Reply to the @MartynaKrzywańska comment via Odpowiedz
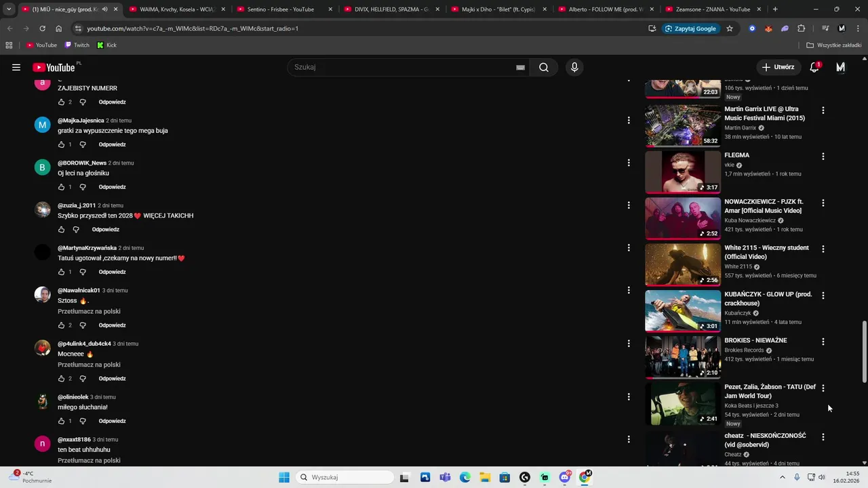 pyautogui.click(x=112, y=272)
